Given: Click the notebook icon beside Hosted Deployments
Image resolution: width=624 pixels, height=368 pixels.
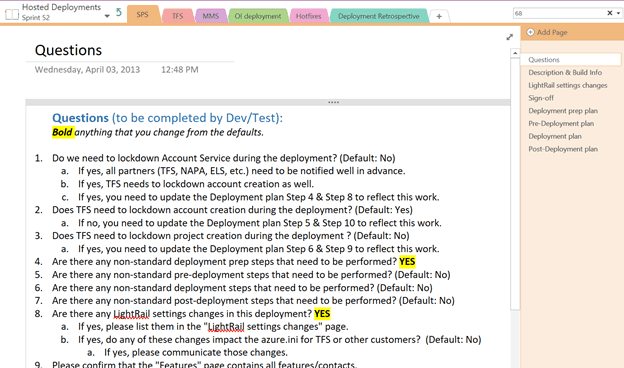Looking at the screenshot, I should 12,15.
